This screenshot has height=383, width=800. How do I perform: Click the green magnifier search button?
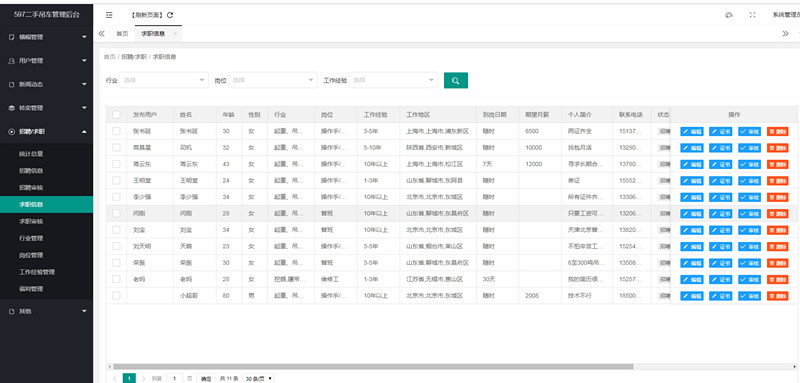(x=456, y=80)
